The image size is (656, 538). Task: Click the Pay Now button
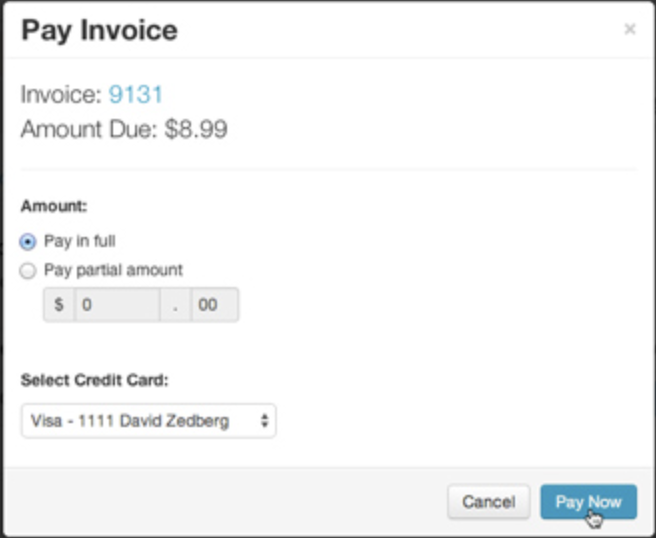[588, 502]
